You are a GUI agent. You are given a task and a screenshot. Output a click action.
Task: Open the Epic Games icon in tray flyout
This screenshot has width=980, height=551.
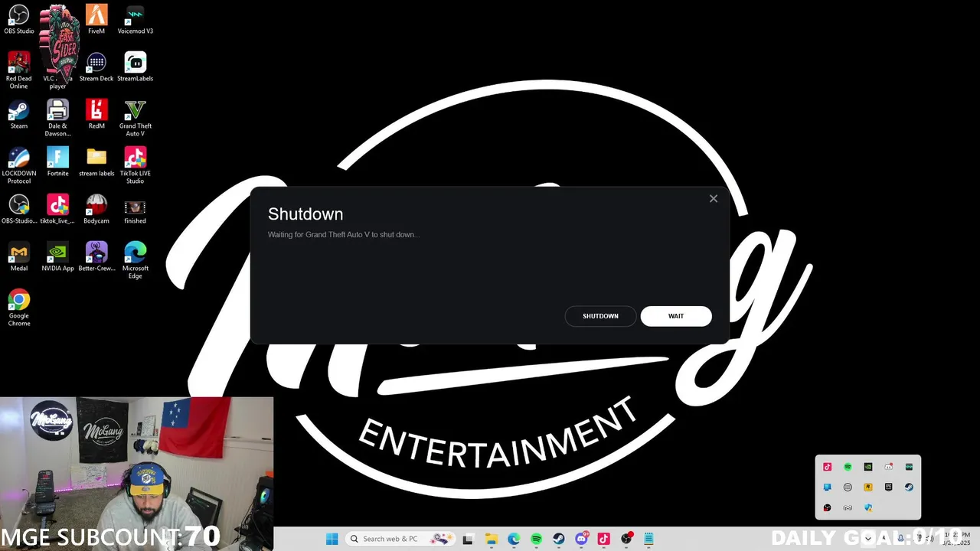pyautogui.click(x=889, y=487)
